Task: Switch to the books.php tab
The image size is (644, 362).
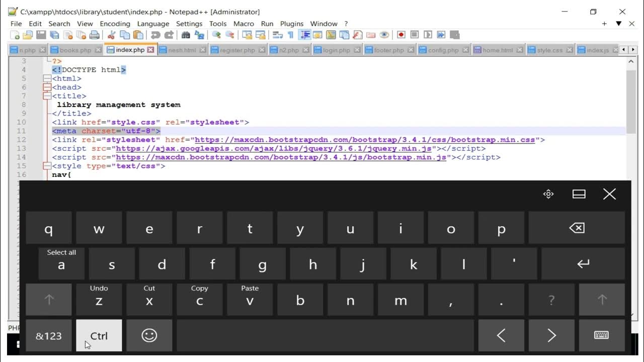Action: tap(75, 50)
